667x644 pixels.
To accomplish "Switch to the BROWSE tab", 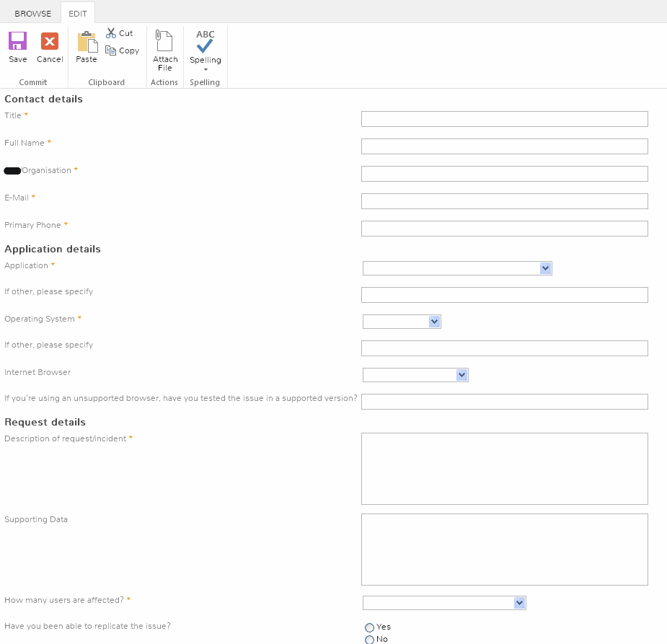I will 32,13.
